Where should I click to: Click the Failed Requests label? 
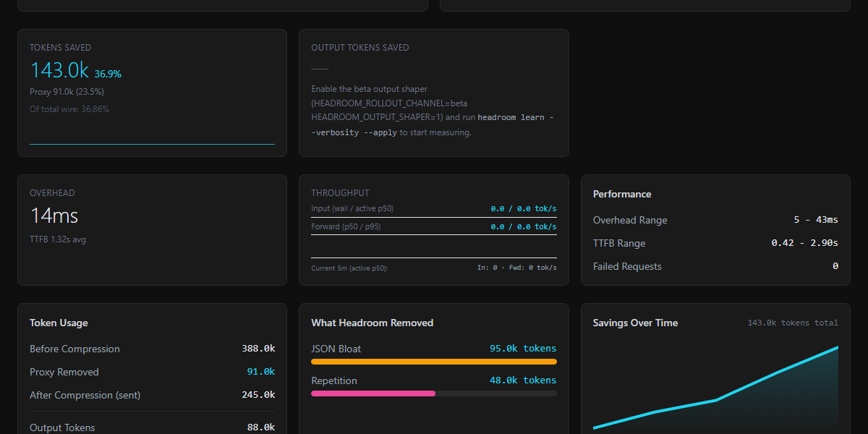pyautogui.click(x=627, y=266)
